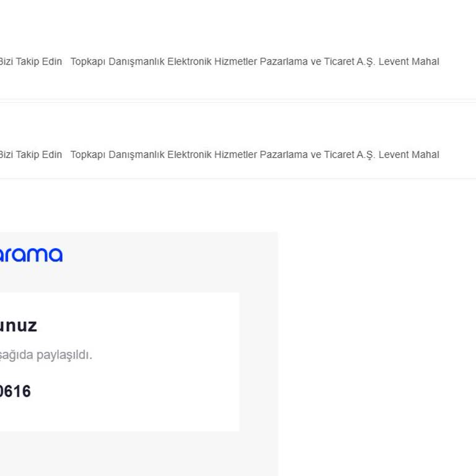476x476 pixels.
Task: Open the top Topkapı Danışmanlık email row
Action: 238,61
